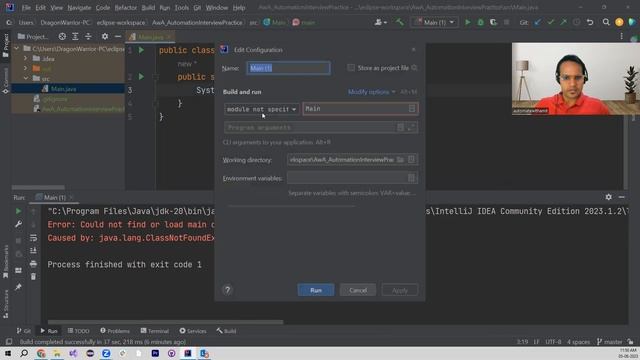The height and width of the screenshot is (360, 640).
Task: Click Select Opened File target icon in Project panel
Action: (x=62, y=37)
